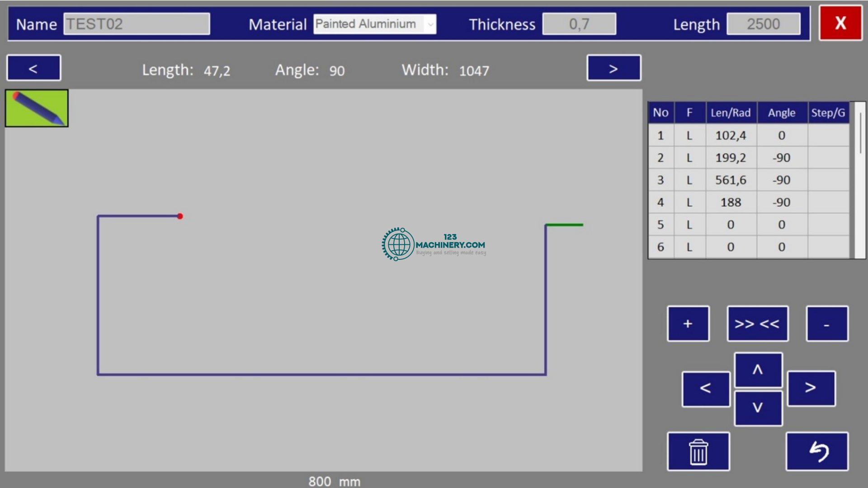Go to previous segment with top-left arrow

33,68
